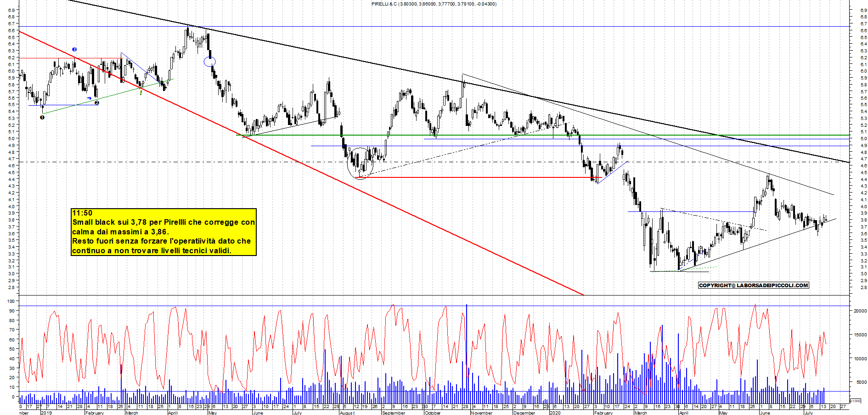Screen dimensions: 868x415
Task: Click the green exclamation mark annotation
Action: (141, 92)
